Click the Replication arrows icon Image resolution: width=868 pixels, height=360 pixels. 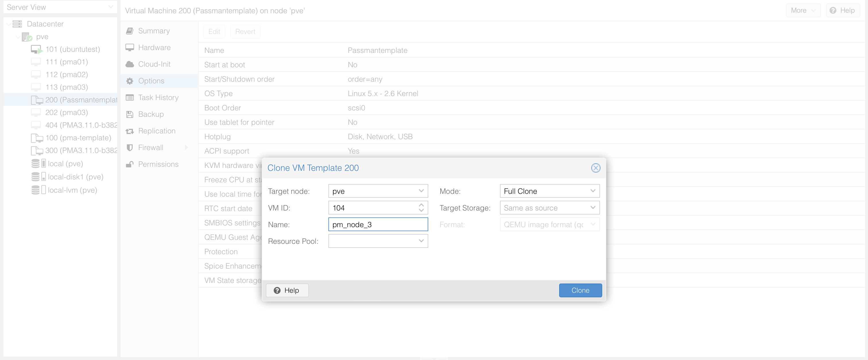click(x=130, y=131)
